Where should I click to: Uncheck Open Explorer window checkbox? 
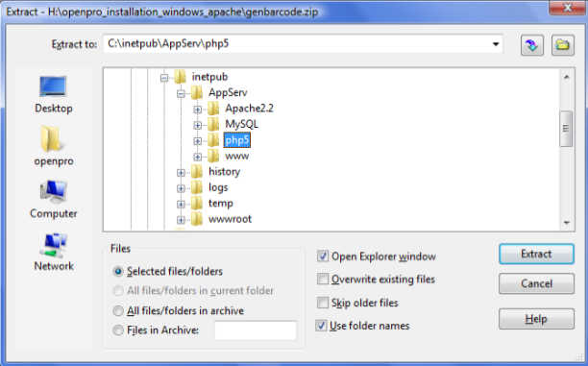coord(322,256)
